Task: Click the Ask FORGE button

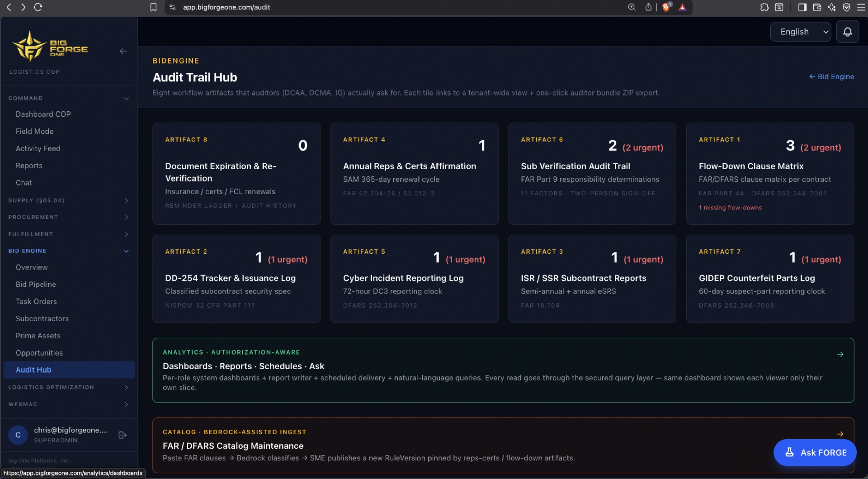Action: 815,453
